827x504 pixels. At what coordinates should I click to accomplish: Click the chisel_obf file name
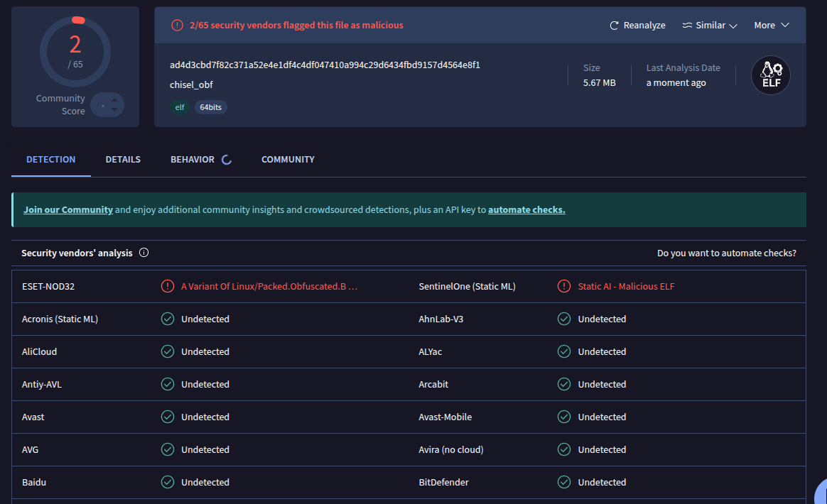pos(191,85)
